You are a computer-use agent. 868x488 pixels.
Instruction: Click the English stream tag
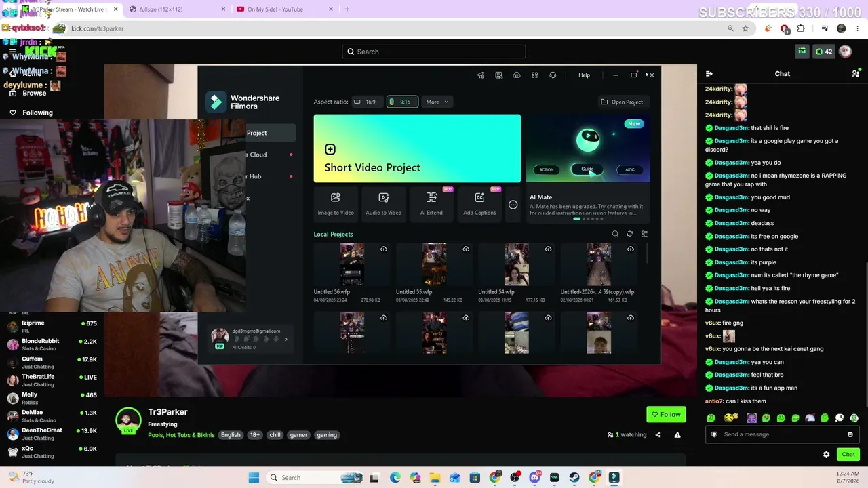(x=231, y=435)
